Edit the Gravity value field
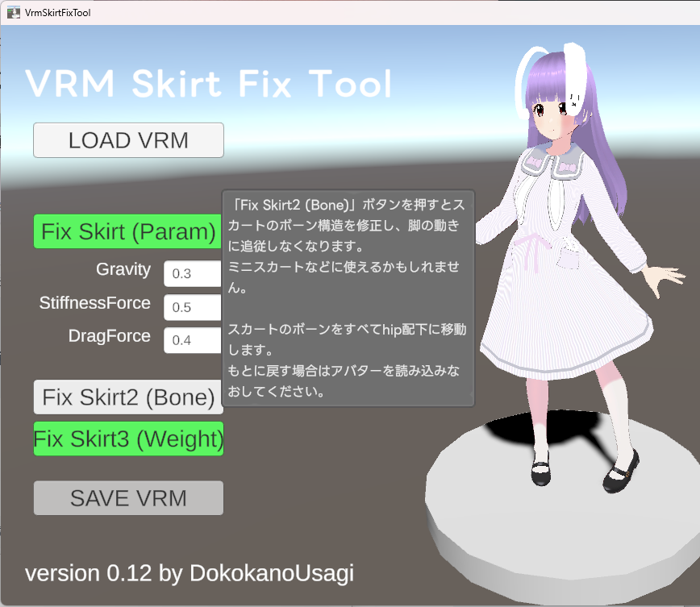Screen dimensions: 700x607 tap(193, 273)
